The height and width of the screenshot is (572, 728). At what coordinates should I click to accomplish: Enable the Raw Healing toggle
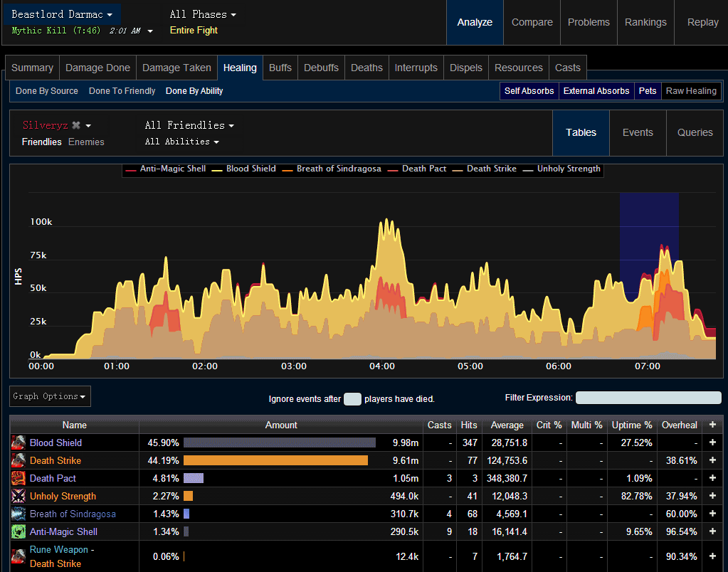[690, 91]
